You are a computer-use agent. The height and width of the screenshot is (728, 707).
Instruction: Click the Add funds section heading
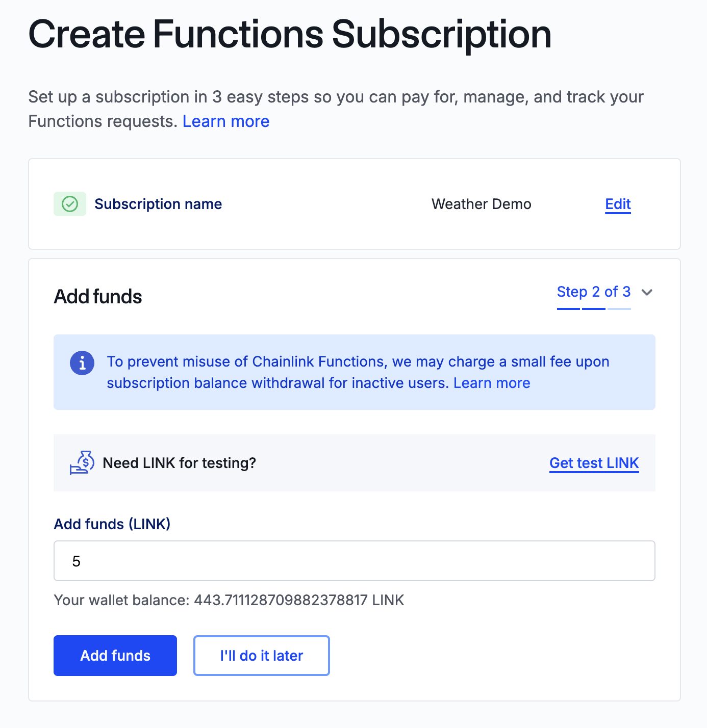point(98,297)
